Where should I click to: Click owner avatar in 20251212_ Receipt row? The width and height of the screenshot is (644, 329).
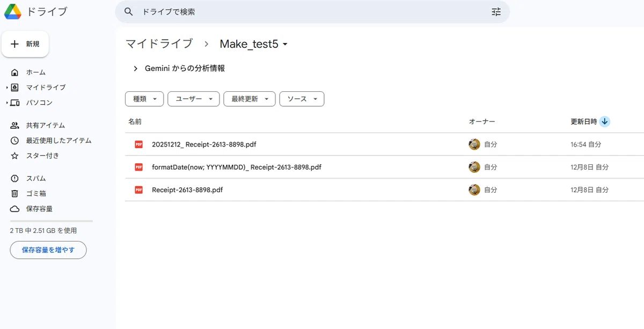tap(474, 144)
